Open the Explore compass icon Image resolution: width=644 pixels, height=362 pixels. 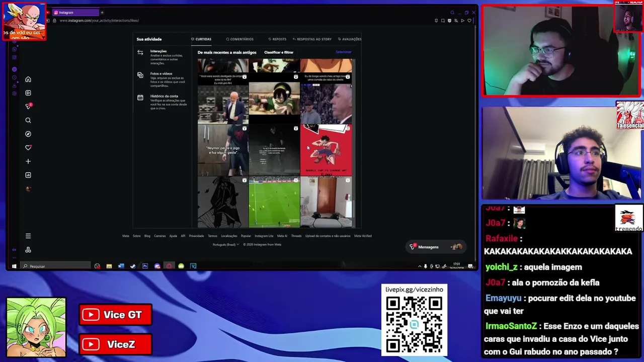click(x=28, y=134)
